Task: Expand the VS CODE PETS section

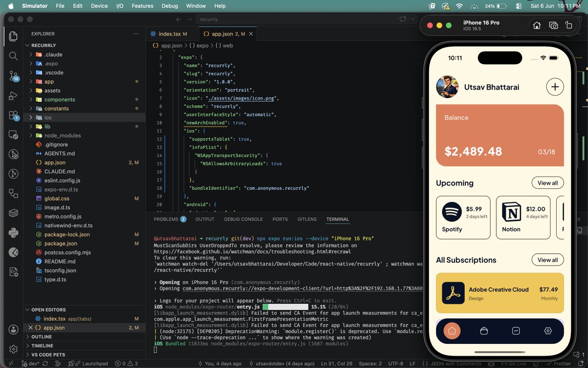Action: [x=48, y=355]
